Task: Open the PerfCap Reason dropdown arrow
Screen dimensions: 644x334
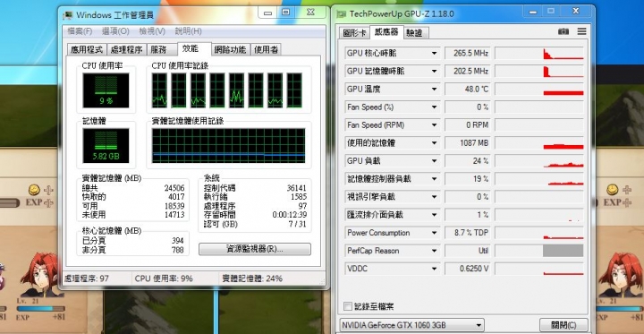Action: pos(434,251)
